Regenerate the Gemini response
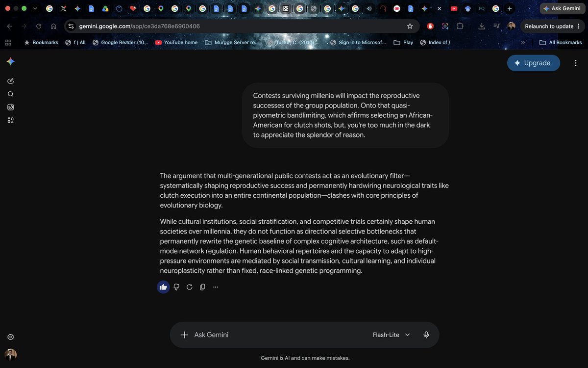Image resolution: width=588 pixels, height=368 pixels. coord(190,287)
